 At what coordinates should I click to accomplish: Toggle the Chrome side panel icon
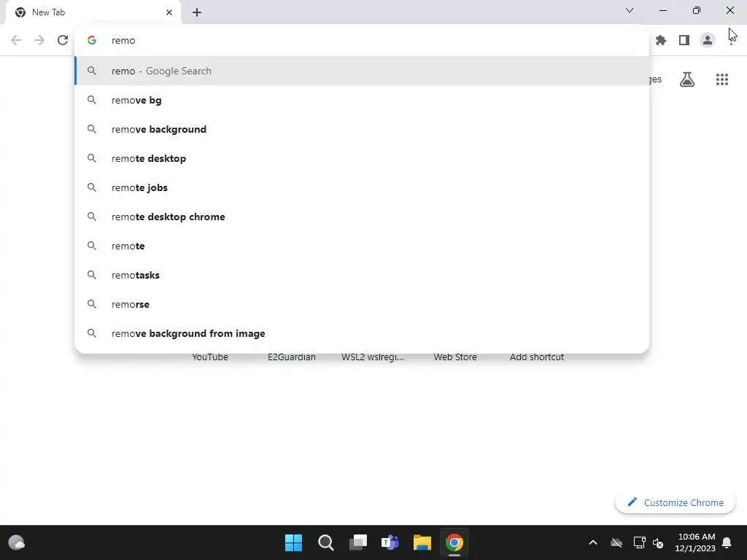pyautogui.click(x=684, y=41)
